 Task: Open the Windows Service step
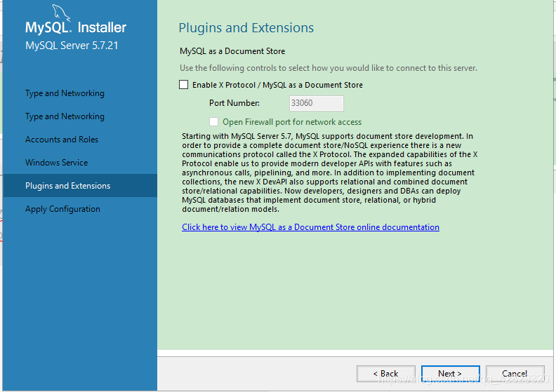[57, 162]
